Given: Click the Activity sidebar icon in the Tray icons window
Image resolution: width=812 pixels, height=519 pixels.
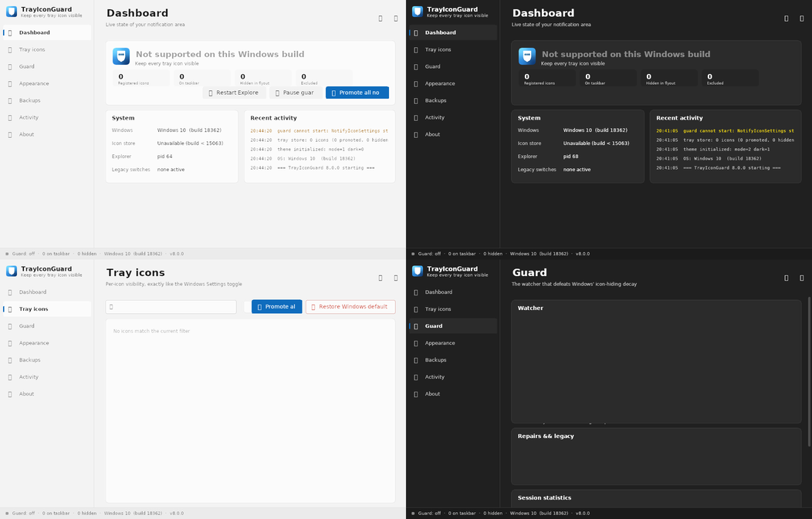Looking at the screenshot, I should 10,377.
